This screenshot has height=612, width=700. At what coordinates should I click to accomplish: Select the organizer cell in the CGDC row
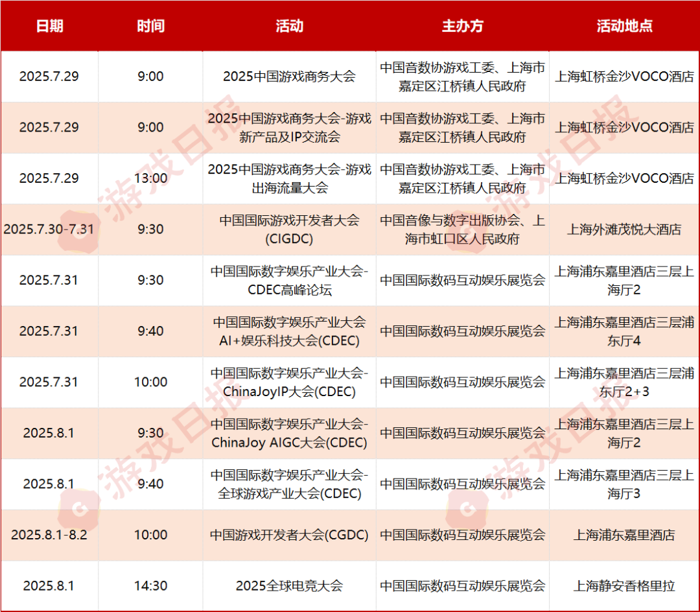(463, 535)
